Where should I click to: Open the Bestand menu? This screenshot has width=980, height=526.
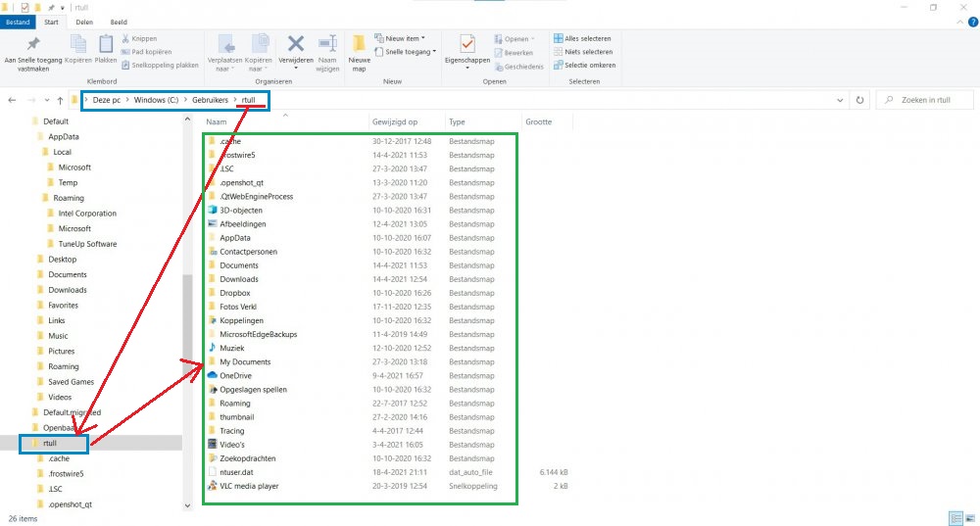[20, 21]
